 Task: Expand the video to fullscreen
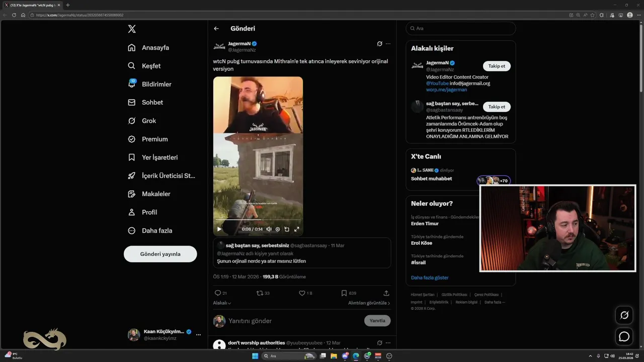coord(296,229)
